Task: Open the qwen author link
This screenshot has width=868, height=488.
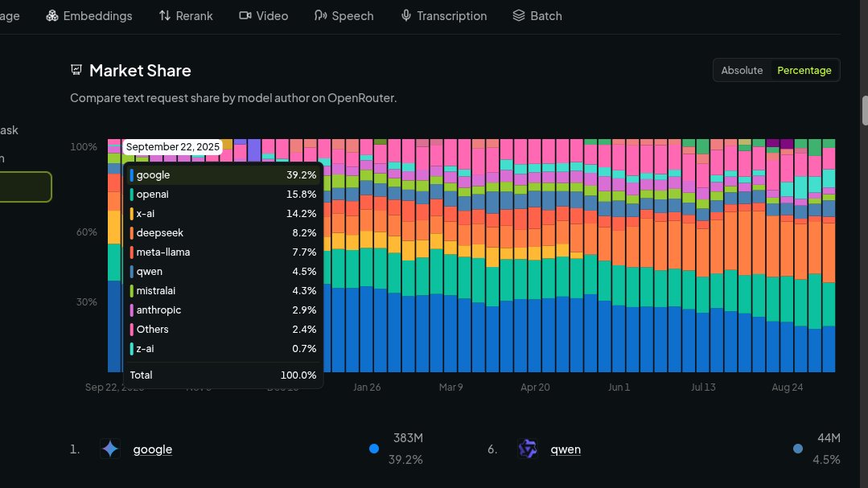Action: 566,449
